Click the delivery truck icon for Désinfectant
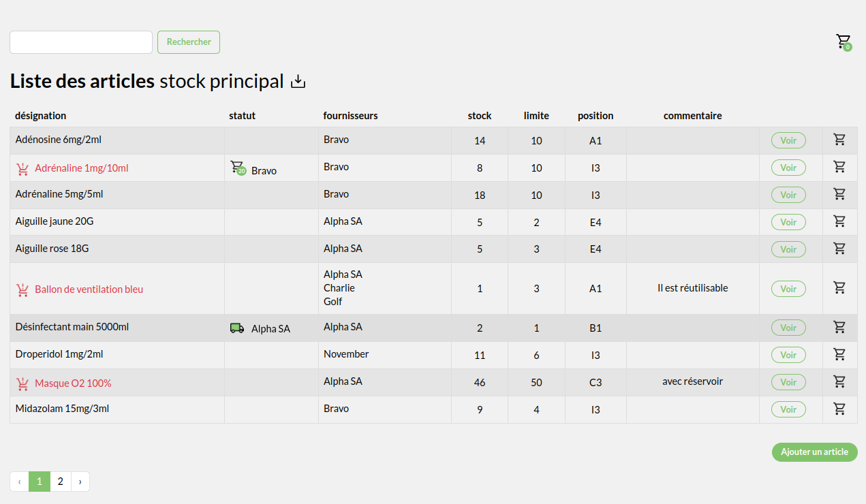Viewport: 866px width, 504px height. pyautogui.click(x=237, y=328)
